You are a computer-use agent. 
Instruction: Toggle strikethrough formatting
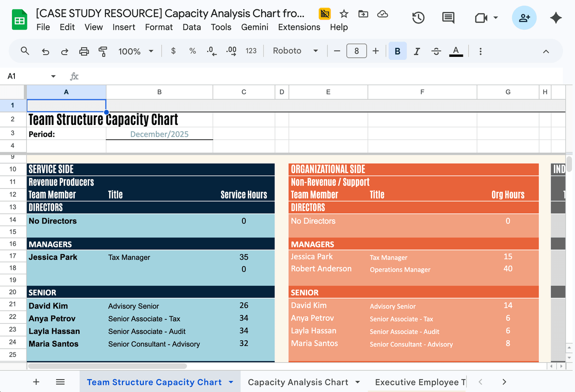click(x=436, y=51)
